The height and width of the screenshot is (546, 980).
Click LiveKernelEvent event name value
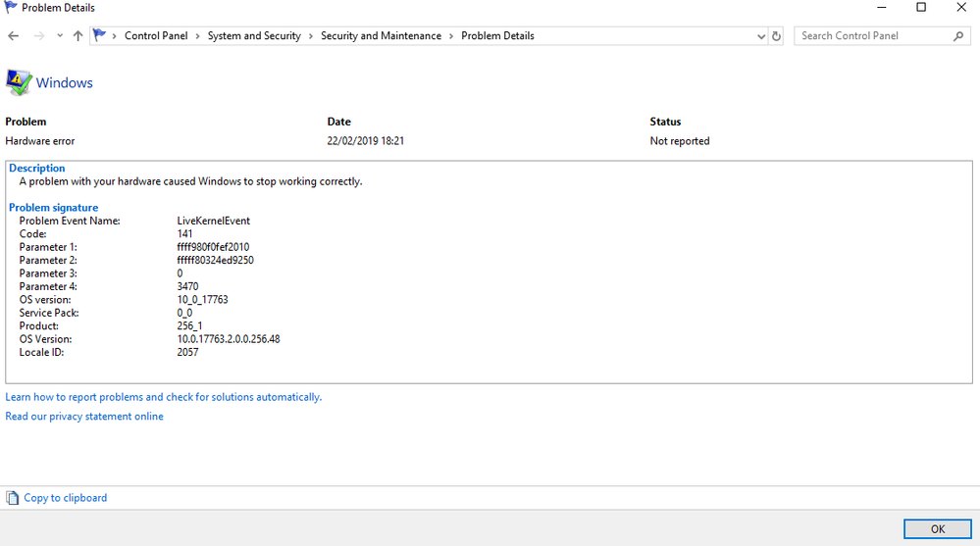[x=213, y=221]
